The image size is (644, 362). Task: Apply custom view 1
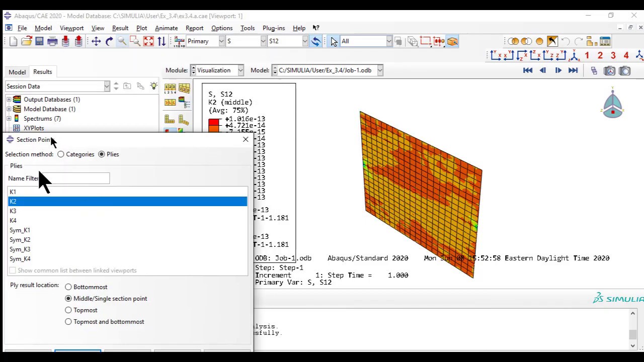point(587,55)
